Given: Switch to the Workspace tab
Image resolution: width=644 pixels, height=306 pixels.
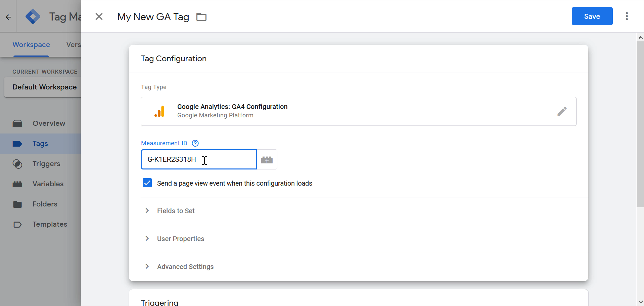Looking at the screenshot, I should 31,45.
